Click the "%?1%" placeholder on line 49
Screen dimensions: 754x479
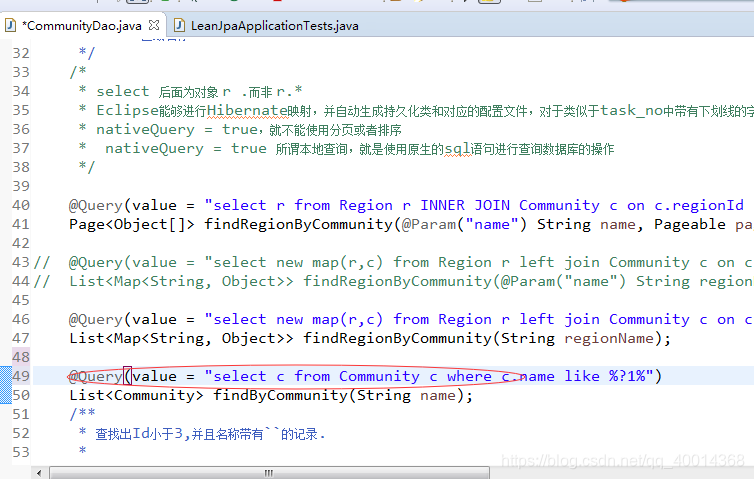point(627,376)
